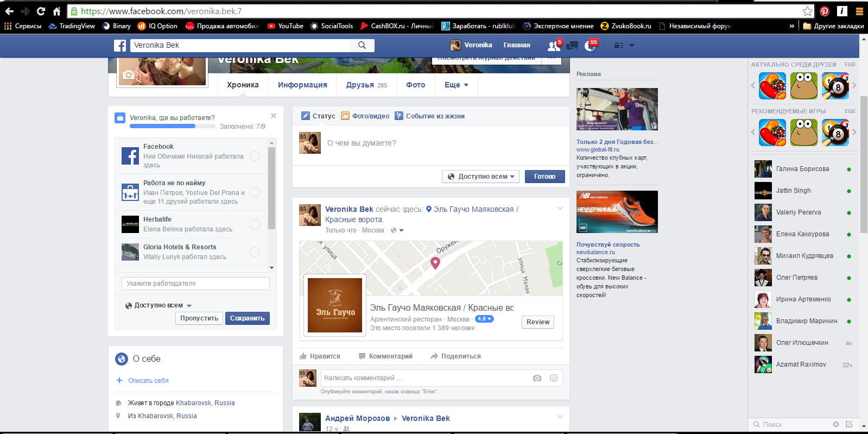
Task: Bookmark page with star icon
Action: pyautogui.click(x=807, y=11)
